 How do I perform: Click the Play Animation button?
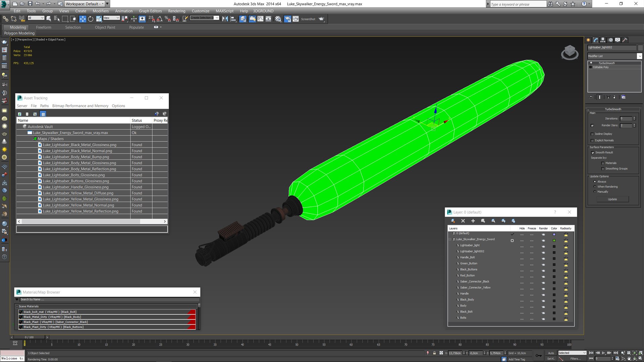pyautogui.click(x=603, y=353)
